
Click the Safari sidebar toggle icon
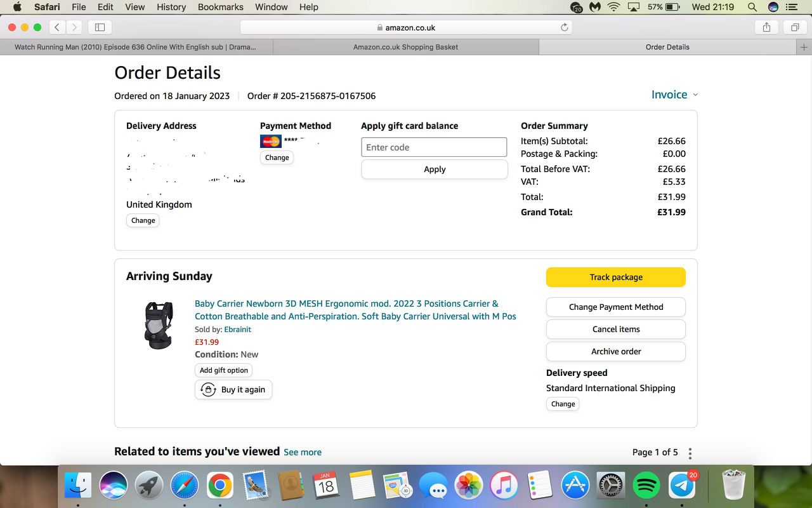click(100, 27)
